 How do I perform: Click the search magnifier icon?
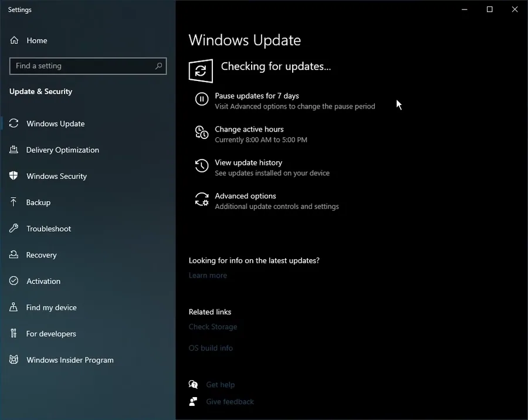(x=158, y=66)
